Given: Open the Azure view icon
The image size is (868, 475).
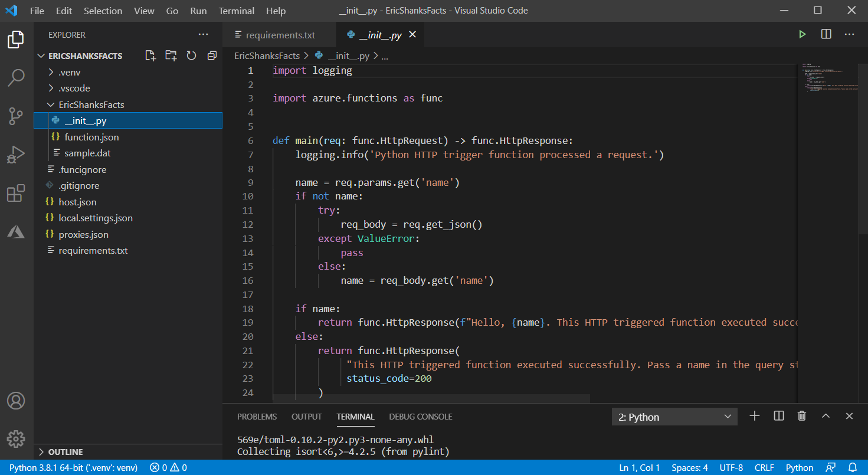Looking at the screenshot, I should point(16,232).
